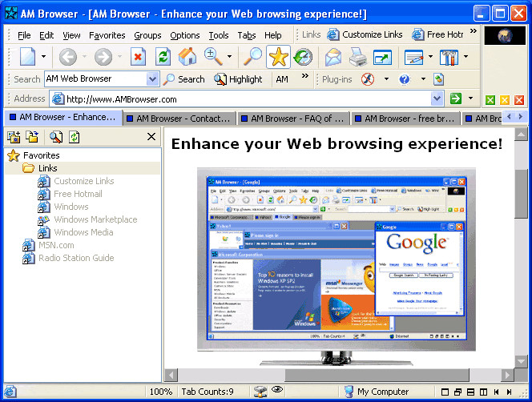Open MSN.com favorite
This screenshot has width=532, height=402.
[x=48, y=245]
